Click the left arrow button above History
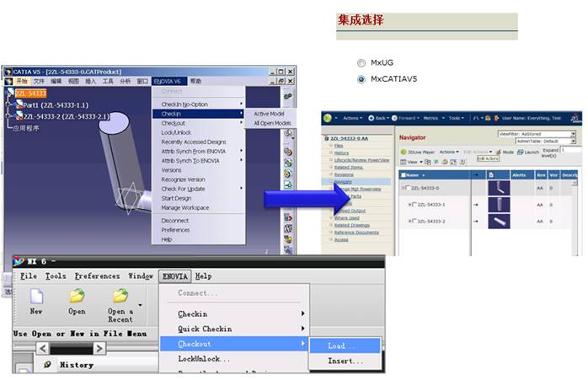The height and width of the screenshot is (380, 588). point(43,349)
